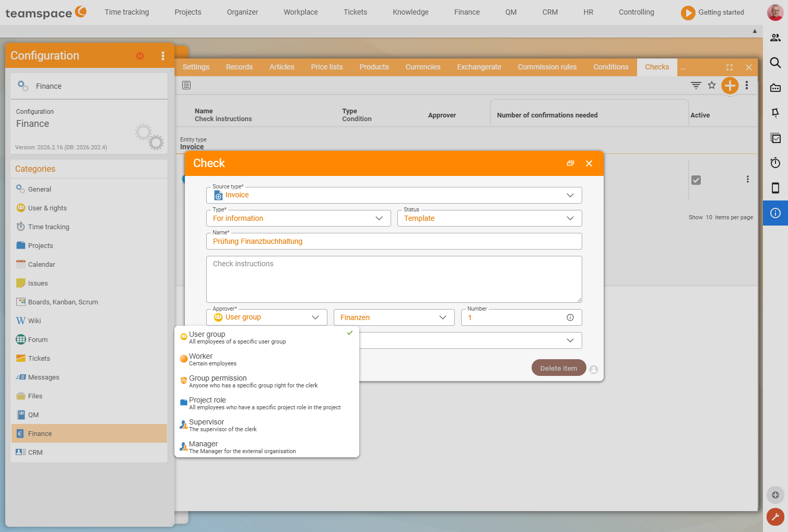Expand the dropdown below the Number field
The image size is (788, 532).
[x=570, y=340]
